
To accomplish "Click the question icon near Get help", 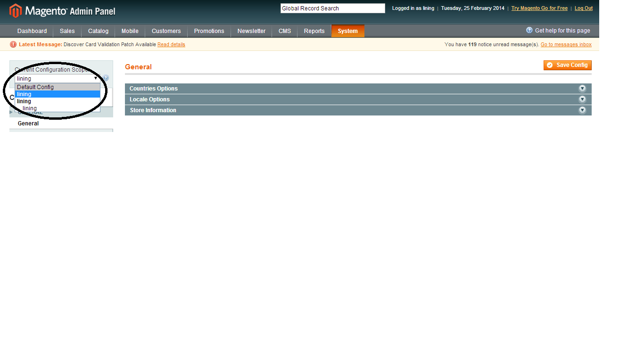I will point(529,30).
